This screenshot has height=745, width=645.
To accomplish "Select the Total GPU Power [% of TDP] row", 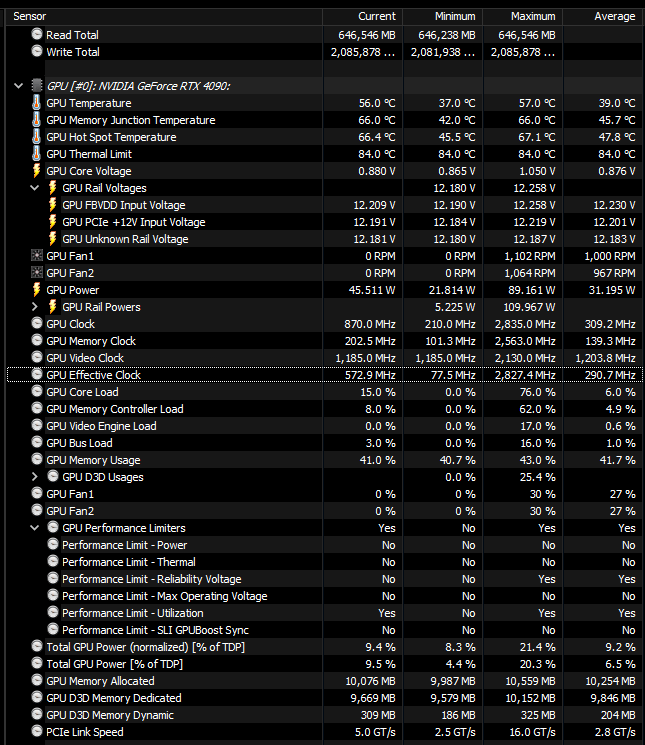I will coord(325,664).
